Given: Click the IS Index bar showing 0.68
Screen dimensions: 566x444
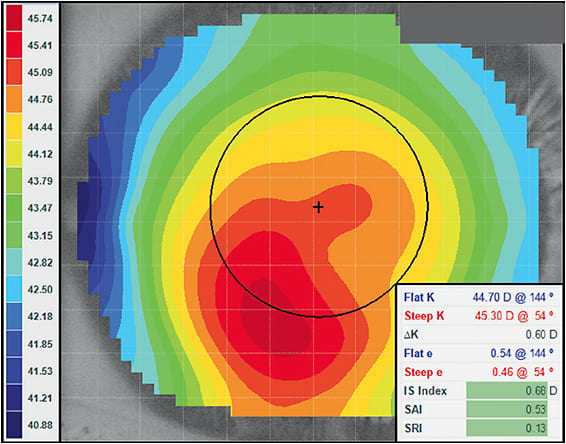Looking at the screenshot, I should coord(507,391).
